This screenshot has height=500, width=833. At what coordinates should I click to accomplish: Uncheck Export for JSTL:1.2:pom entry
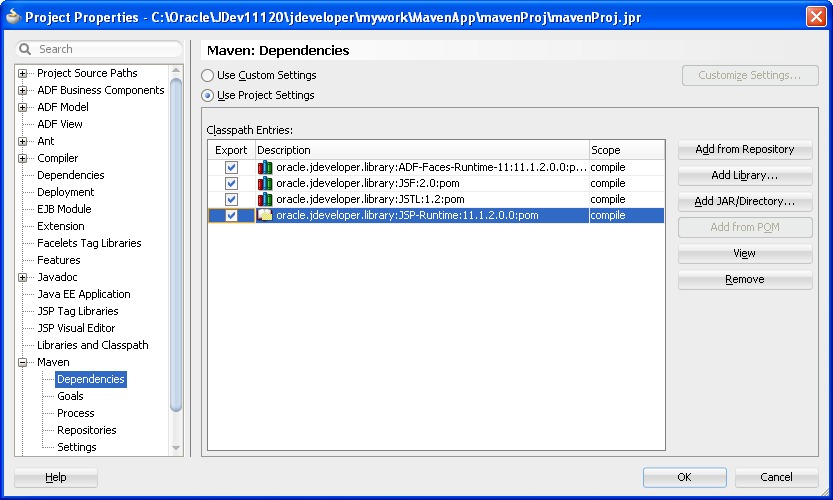click(x=231, y=199)
